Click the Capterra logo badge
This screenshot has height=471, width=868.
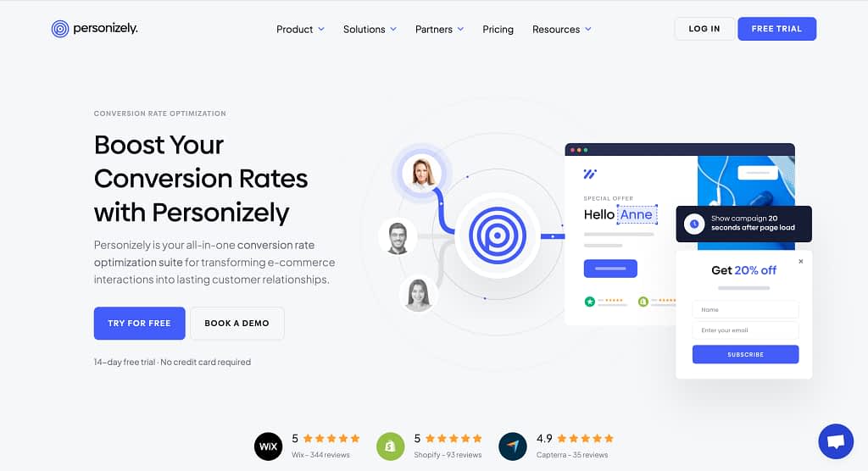(513, 446)
